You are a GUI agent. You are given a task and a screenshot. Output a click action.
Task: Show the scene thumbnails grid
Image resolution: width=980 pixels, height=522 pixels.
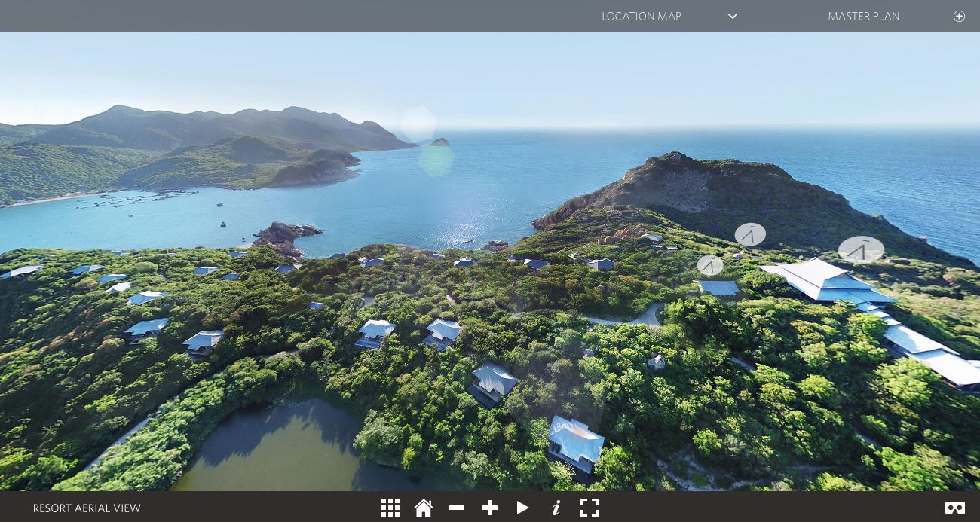(390, 508)
